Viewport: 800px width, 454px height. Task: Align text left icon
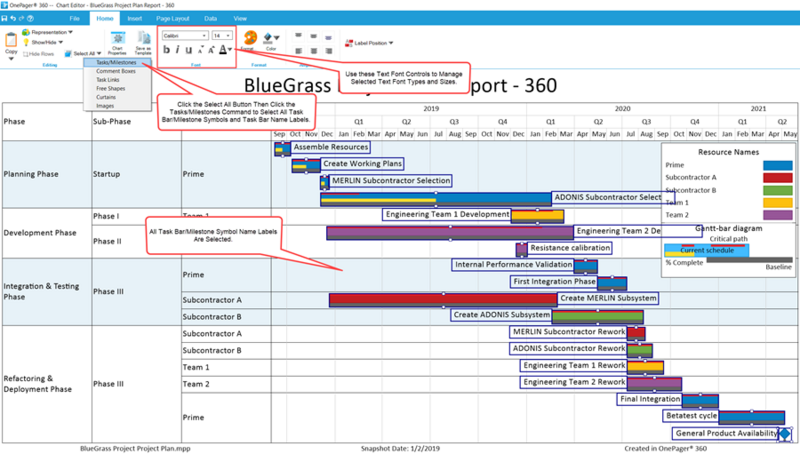tap(298, 51)
